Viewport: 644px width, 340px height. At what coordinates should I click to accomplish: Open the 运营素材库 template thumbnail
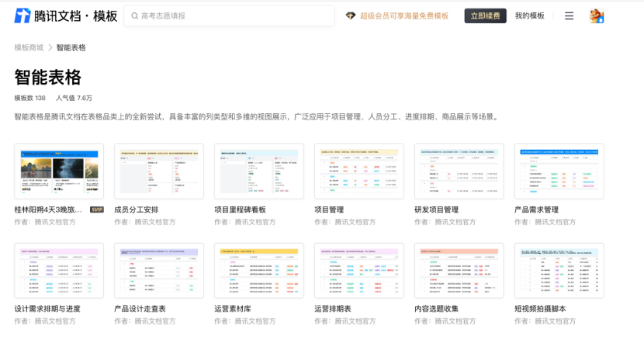click(259, 270)
